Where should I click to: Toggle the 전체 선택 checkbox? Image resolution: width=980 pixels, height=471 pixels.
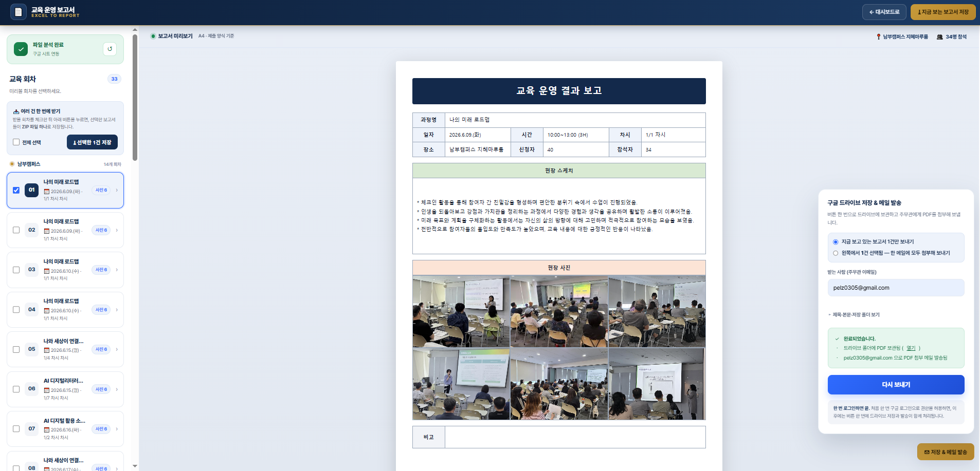(x=16, y=142)
